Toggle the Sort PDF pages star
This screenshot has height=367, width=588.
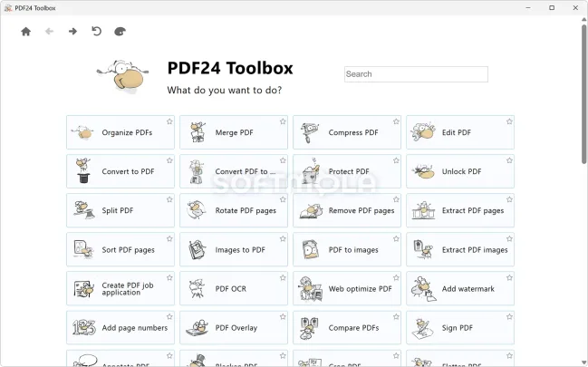coord(169,238)
